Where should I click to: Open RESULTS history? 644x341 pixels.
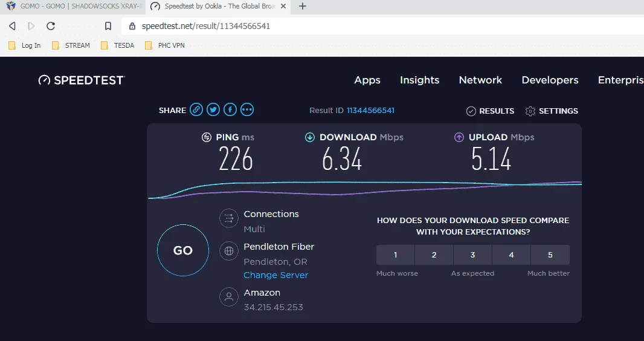[x=490, y=111]
